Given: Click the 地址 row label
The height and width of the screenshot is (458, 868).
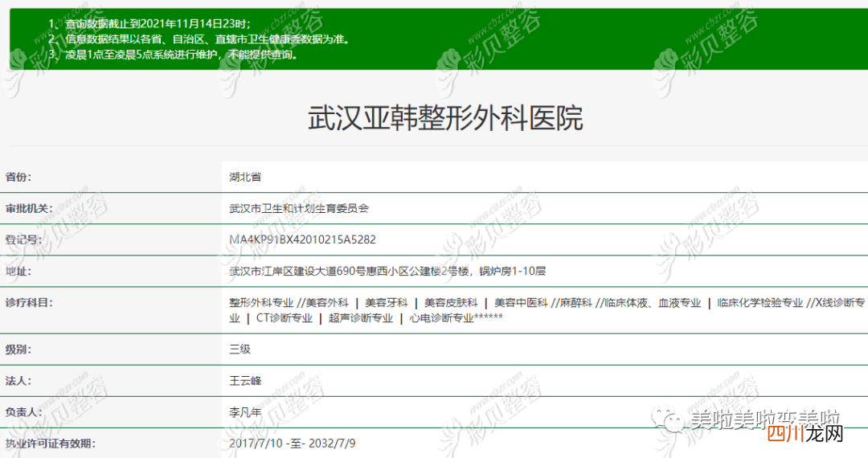Looking at the screenshot, I should pos(18,272).
